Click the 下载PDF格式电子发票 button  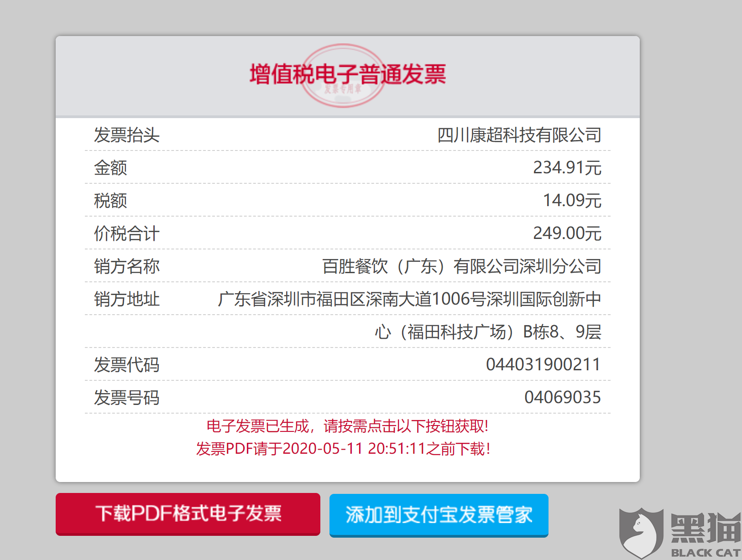(x=188, y=514)
